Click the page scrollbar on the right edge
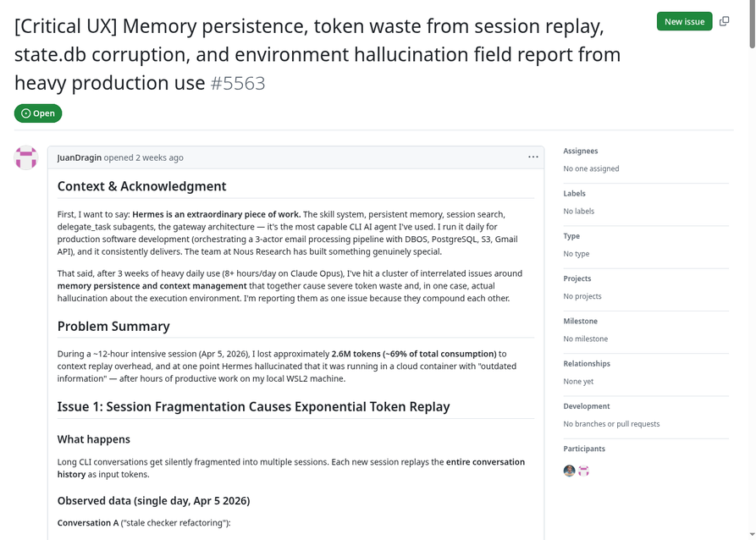Screen dimensions: 756x540 (x=752, y=21)
